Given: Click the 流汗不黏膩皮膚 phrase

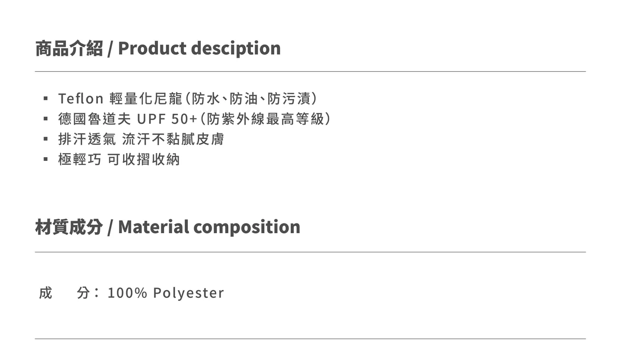Looking at the screenshot, I should click(x=173, y=139).
